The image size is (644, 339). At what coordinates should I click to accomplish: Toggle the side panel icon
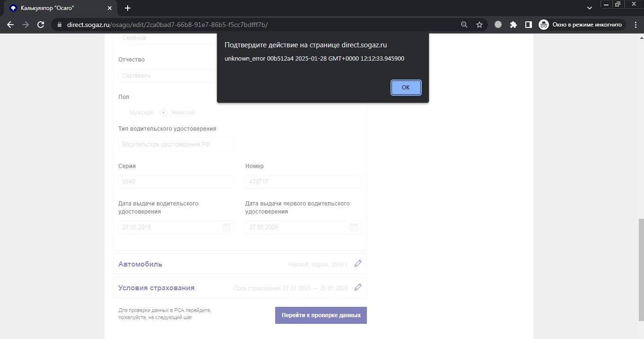point(529,25)
